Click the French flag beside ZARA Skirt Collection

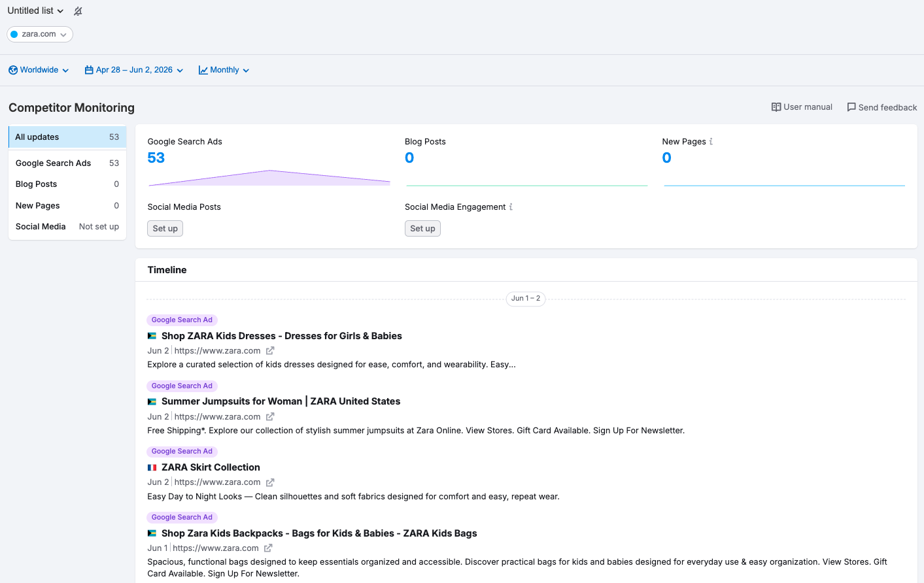pos(152,467)
